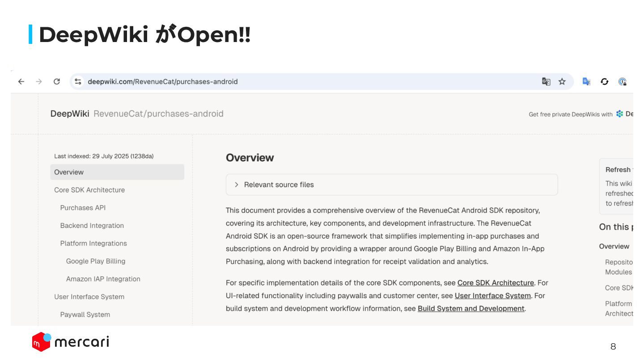The image size is (644, 362).
Task: Click the Devin logo beside private DeepWikis text
Action: (x=620, y=114)
